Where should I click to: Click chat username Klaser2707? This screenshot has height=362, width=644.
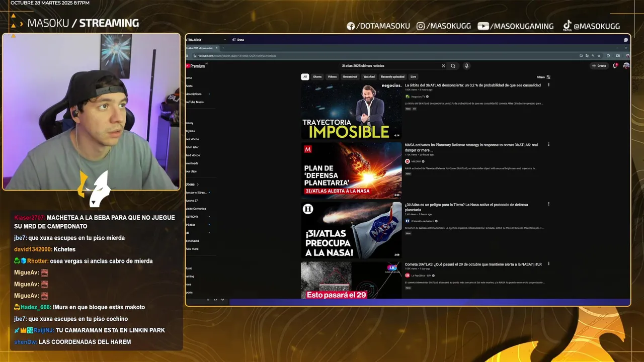pos(29,218)
